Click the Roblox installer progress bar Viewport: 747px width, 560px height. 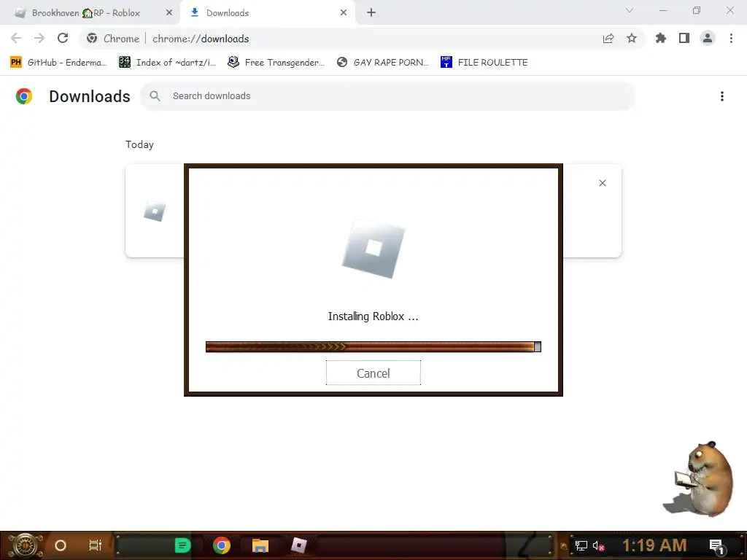pyautogui.click(x=373, y=346)
